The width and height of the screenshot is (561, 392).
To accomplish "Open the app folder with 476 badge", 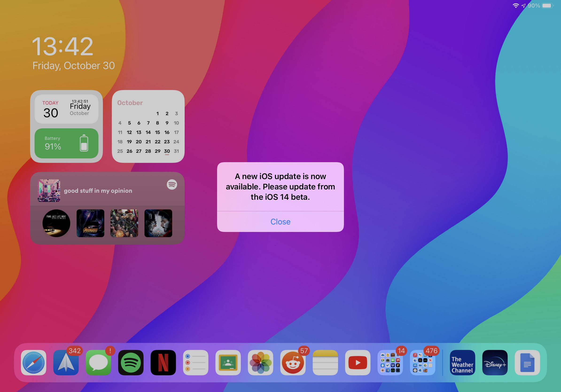I will point(422,362).
